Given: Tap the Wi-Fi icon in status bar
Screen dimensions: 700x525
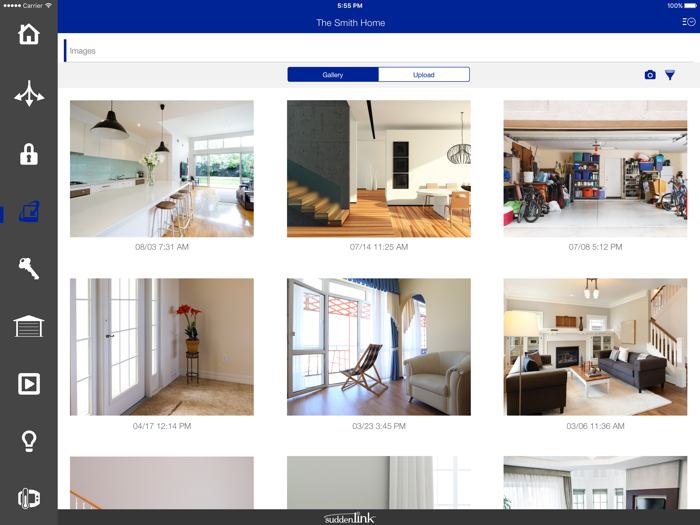Looking at the screenshot, I should pyautogui.click(x=48, y=5).
